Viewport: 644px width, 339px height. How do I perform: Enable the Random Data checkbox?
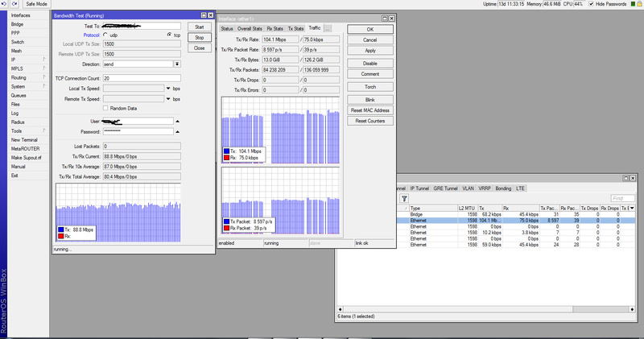[105, 108]
